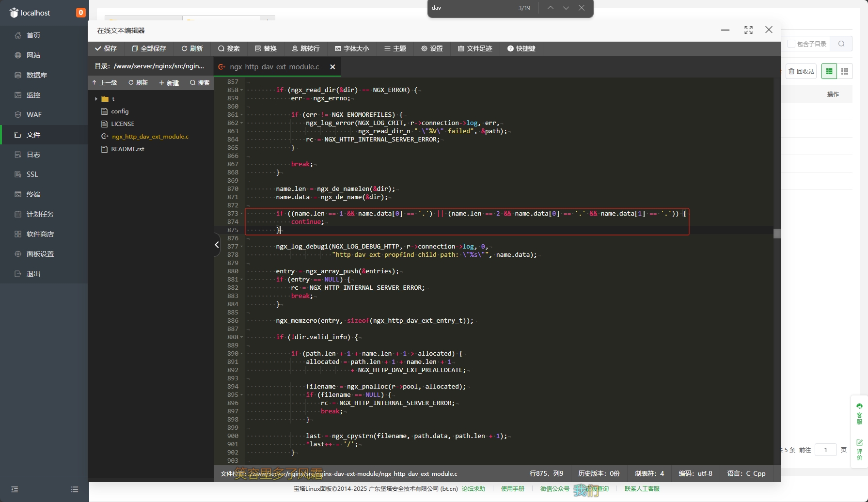Open the 搜索 search tool in editor toolbar

[229, 48]
